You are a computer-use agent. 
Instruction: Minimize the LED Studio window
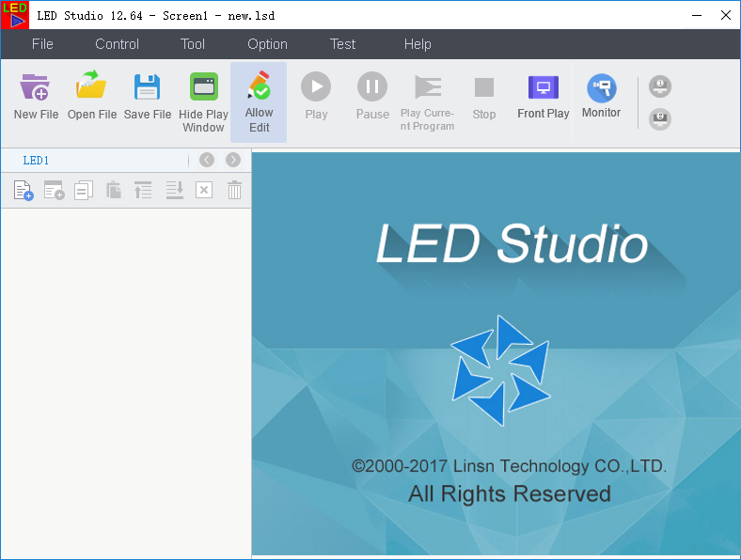tap(697, 16)
